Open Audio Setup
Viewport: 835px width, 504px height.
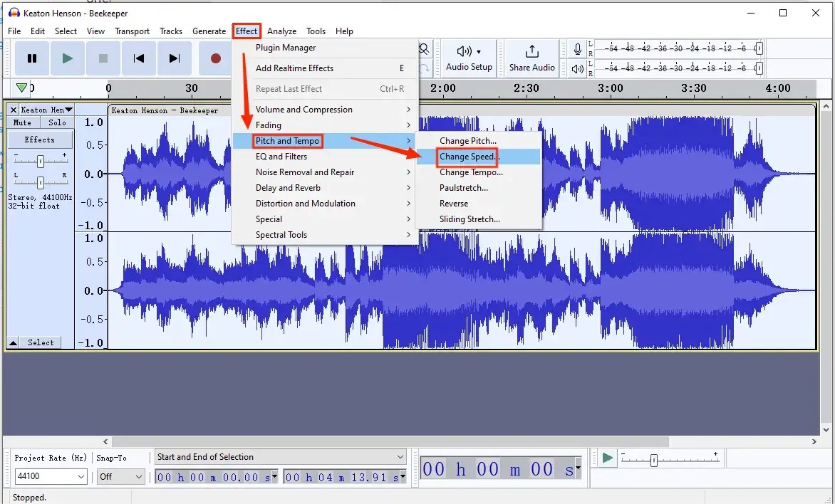point(469,58)
